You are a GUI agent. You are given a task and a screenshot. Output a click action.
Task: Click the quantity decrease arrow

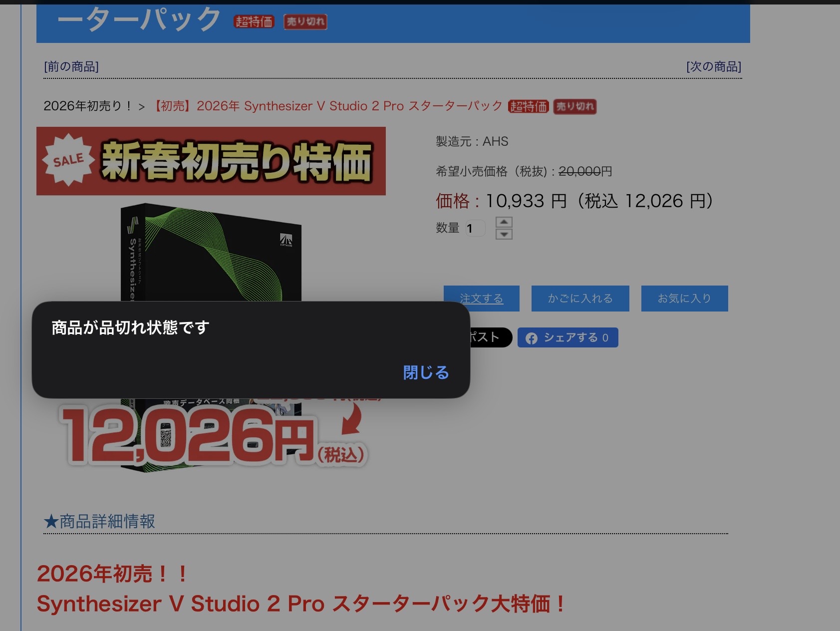(504, 234)
